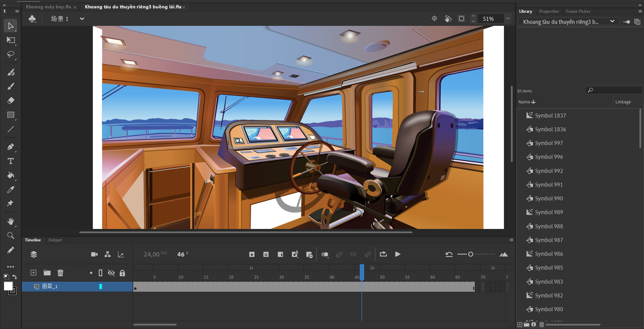
Task: Click the white fill color swatch
Action: click(8, 286)
